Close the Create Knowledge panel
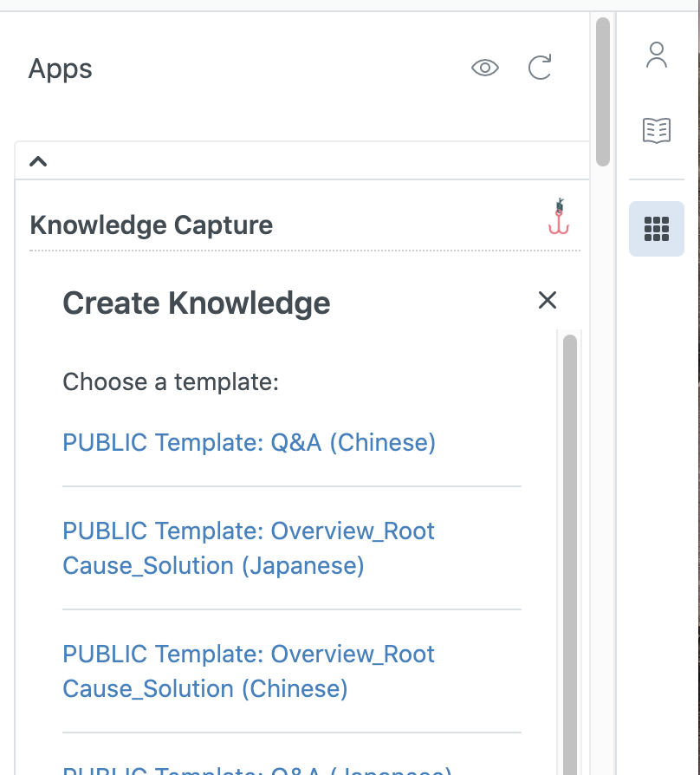Screen dimensions: 700x775 pyautogui.click(x=547, y=300)
